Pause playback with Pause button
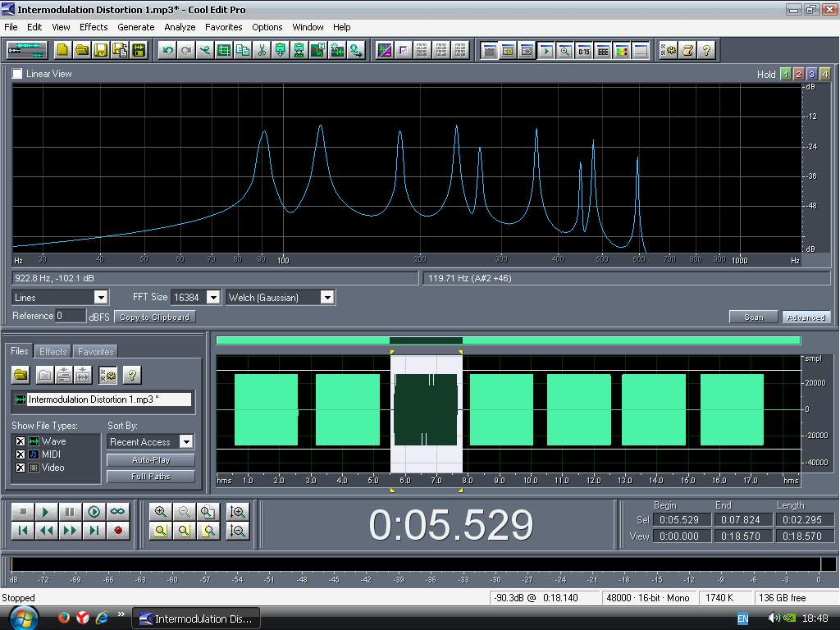Image resolution: width=840 pixels, height=630 pixels. (70, 512)
